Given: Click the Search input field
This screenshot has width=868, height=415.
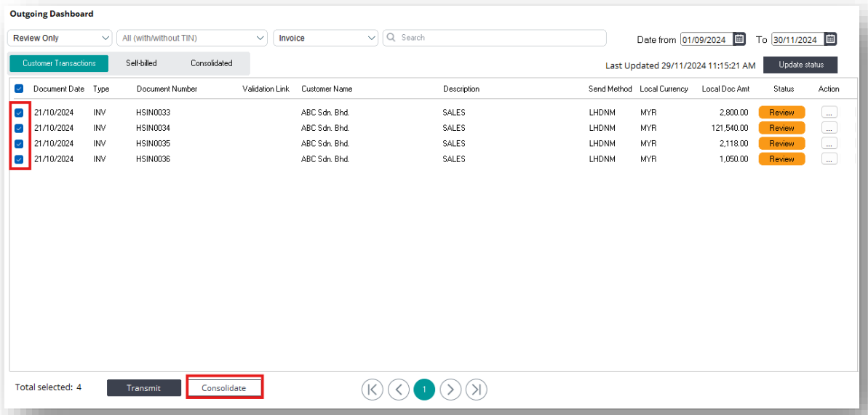Looking at the screenshot, I should 495,38.
